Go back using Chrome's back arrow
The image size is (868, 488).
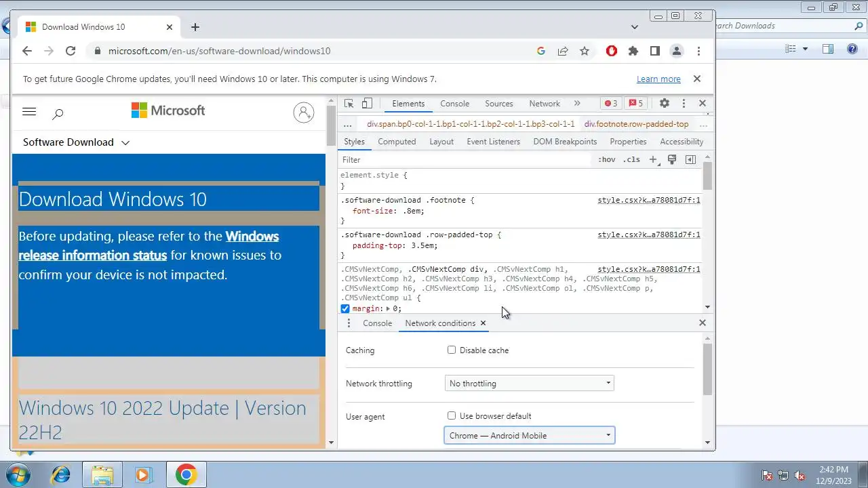click(x=27, y=51)
